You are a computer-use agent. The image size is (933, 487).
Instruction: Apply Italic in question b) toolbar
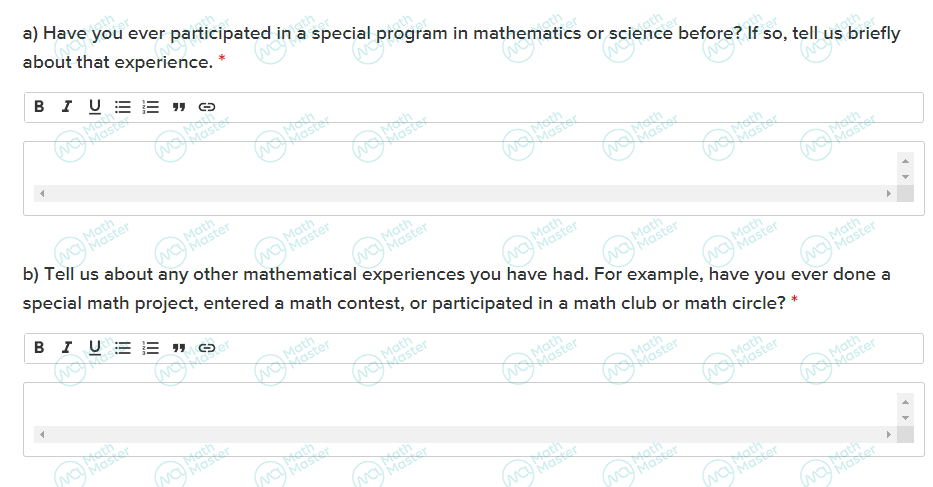67,347
